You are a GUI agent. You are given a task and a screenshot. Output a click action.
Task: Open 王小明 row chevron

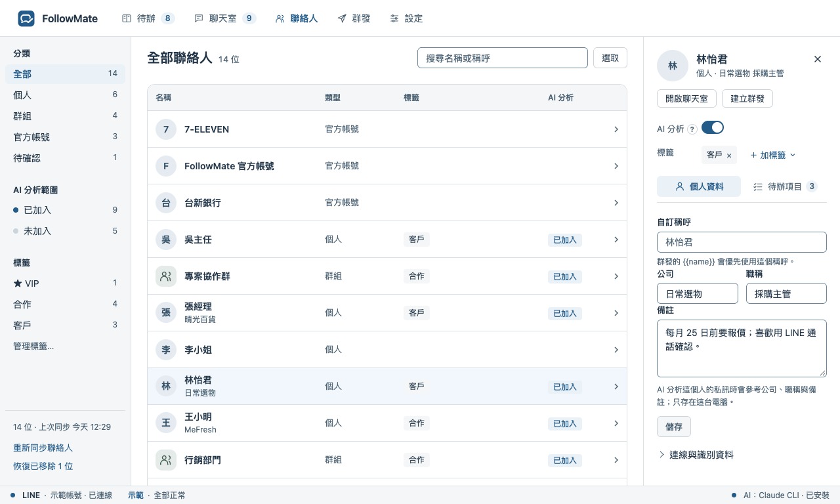coord(616,423)
